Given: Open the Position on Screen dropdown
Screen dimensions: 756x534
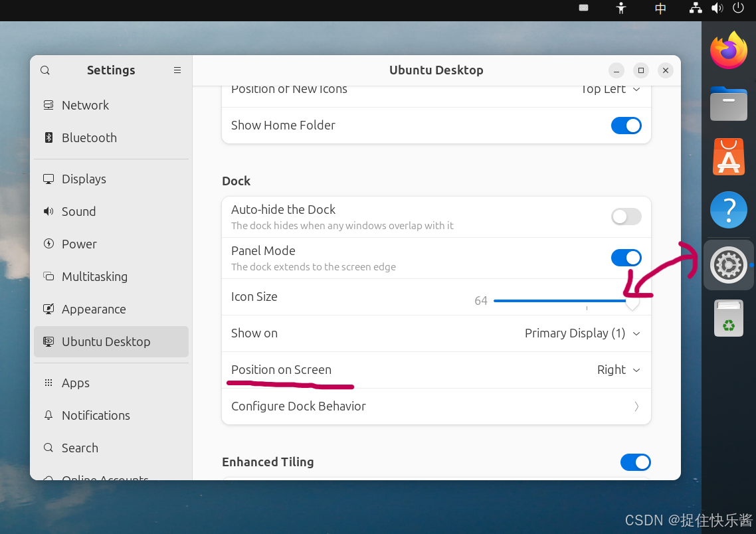Looking at the screenshot, I should [x=618, y=370].
